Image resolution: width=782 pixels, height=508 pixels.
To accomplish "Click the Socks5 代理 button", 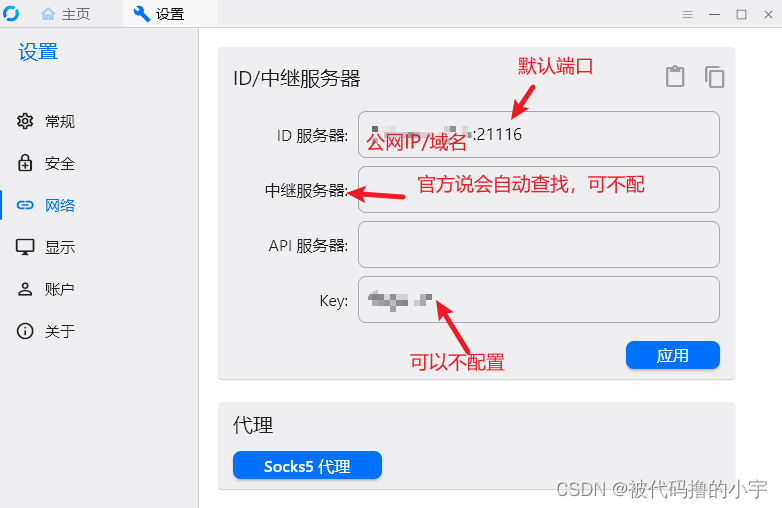I will tap(307, 466).
